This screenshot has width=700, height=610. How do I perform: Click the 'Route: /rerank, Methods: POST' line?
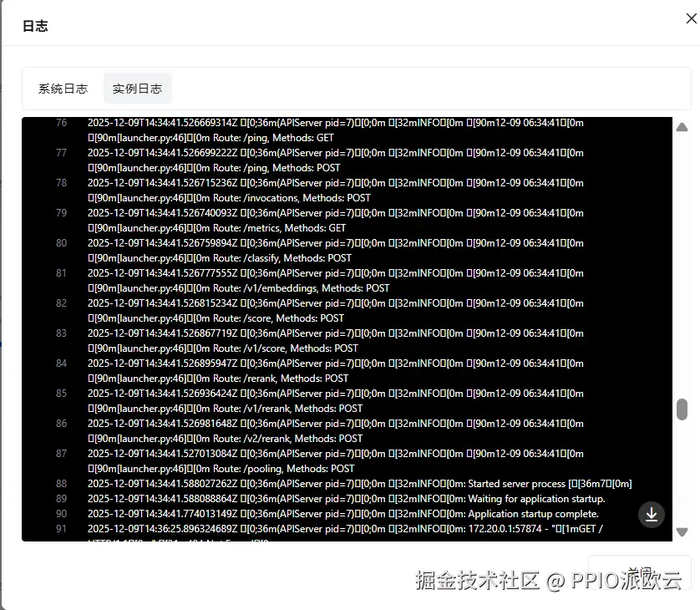point(281,379)
